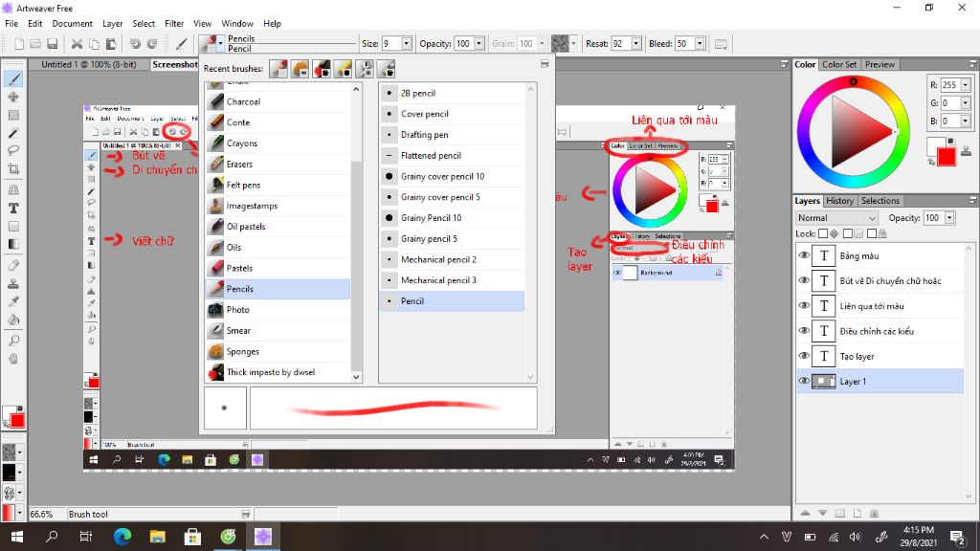Open the Document menu
This screenshot has width=980, height=551.
coord(72,24)
